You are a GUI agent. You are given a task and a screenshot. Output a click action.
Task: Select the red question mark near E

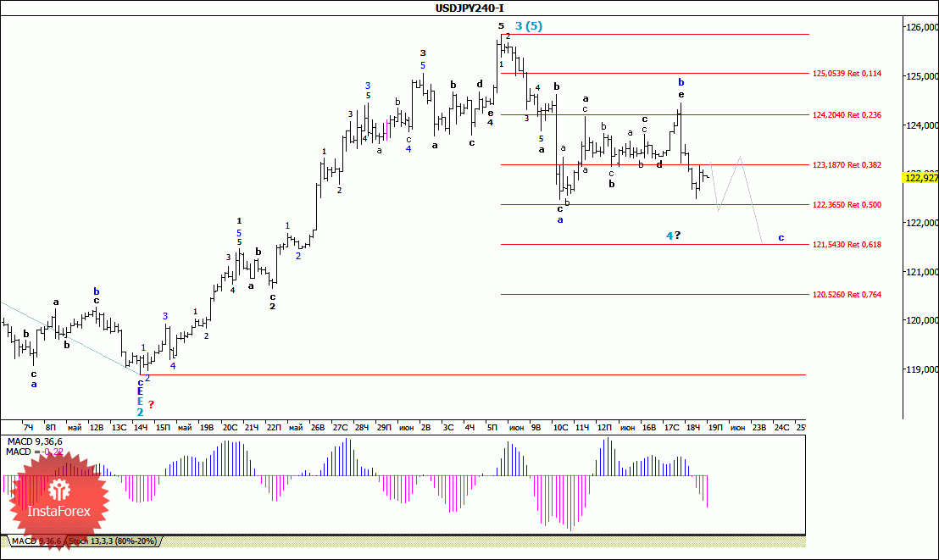point(151,405)
